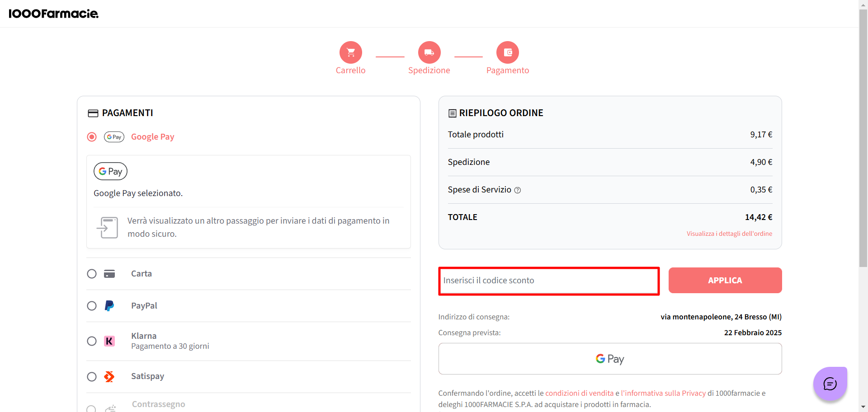Open the condizioni di vendita link
The width and height of the screenshot is (868, 412).
tap(579, 393)
